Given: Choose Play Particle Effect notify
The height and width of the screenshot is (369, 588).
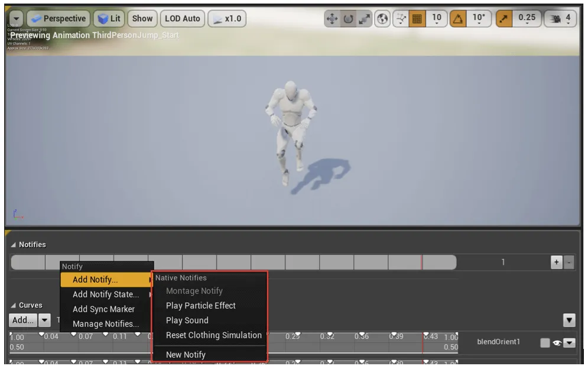Looking at the screenshot, I should [x=200, y=306].
